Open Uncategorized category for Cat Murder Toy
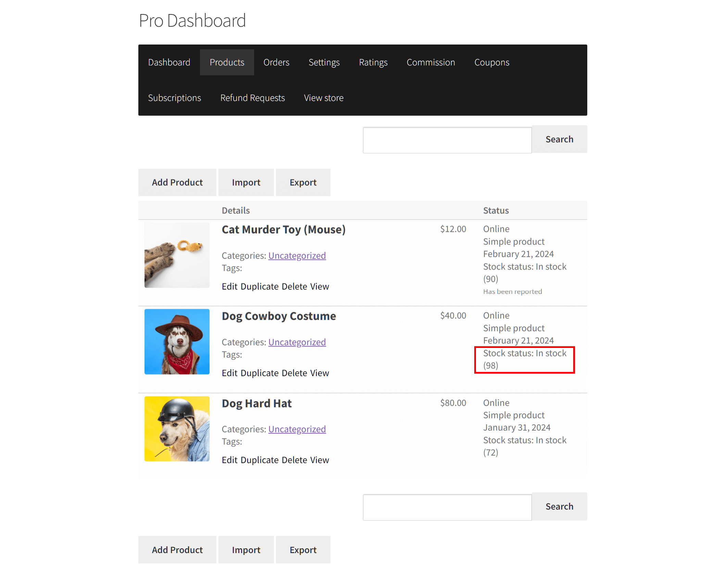The image size is (728, 575). [297, 255]
